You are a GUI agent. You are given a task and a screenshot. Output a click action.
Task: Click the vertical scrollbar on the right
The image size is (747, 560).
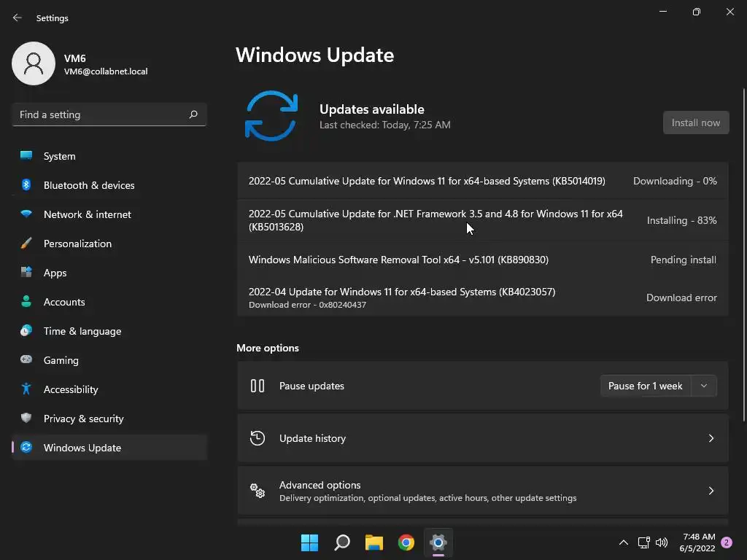pyautogui.click(x=743, y=254)
